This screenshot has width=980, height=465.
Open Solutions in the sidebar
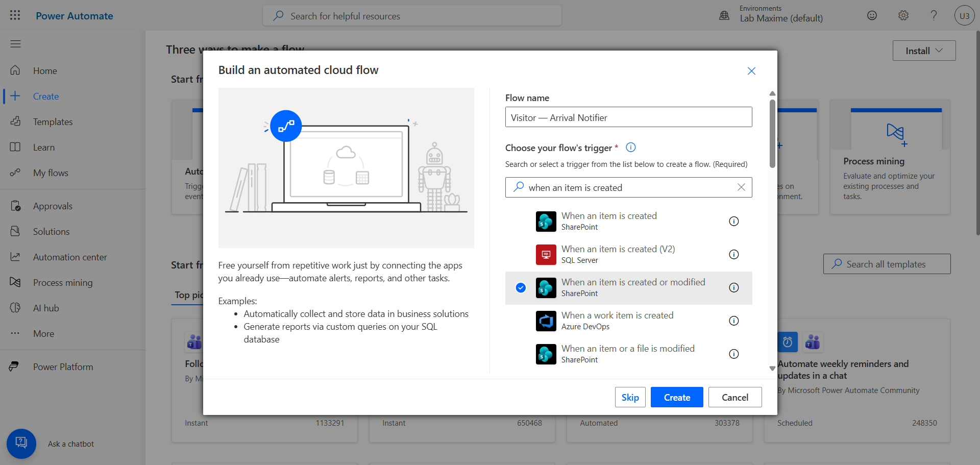click(x=72, y=231)
